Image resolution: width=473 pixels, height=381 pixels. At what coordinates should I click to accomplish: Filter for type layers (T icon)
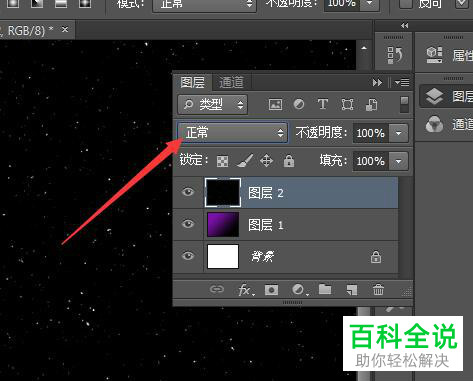tap(322, 104)
